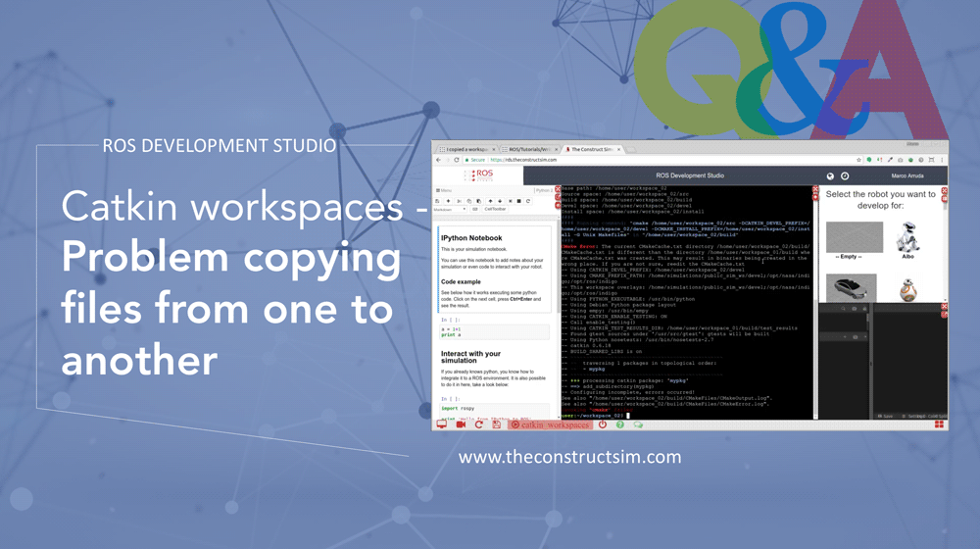
Task: Click the CellToolbar button
Action: pyautogui.click(x=495, y=210)
